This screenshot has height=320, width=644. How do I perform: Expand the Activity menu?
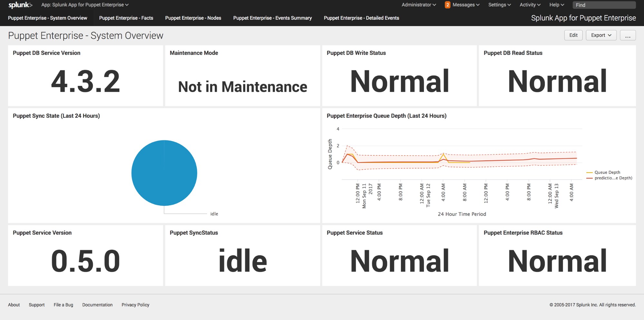530,5
